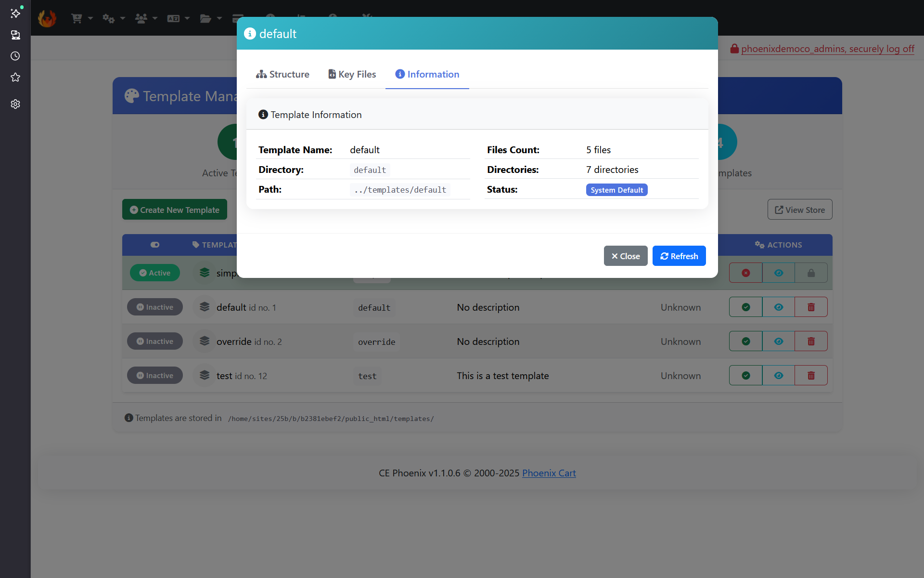Click Inactive badge in override row

click(155, 341)
